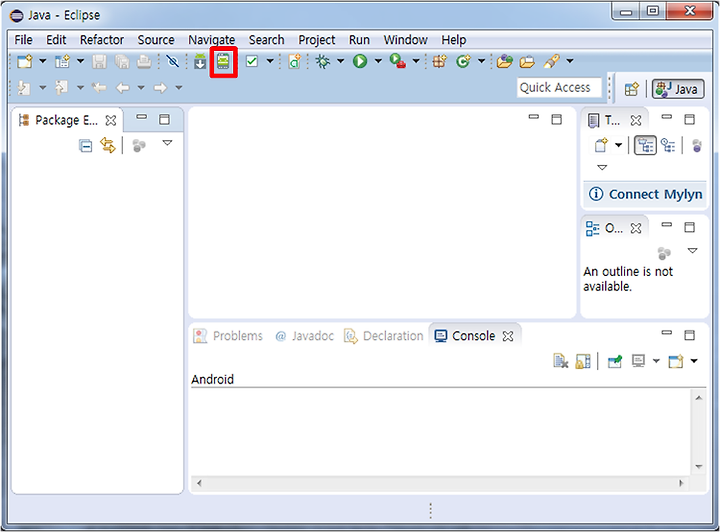Expand the New wizard dropdown arrow
Viewport: 720px width, 532px height.
pos(43,61)
